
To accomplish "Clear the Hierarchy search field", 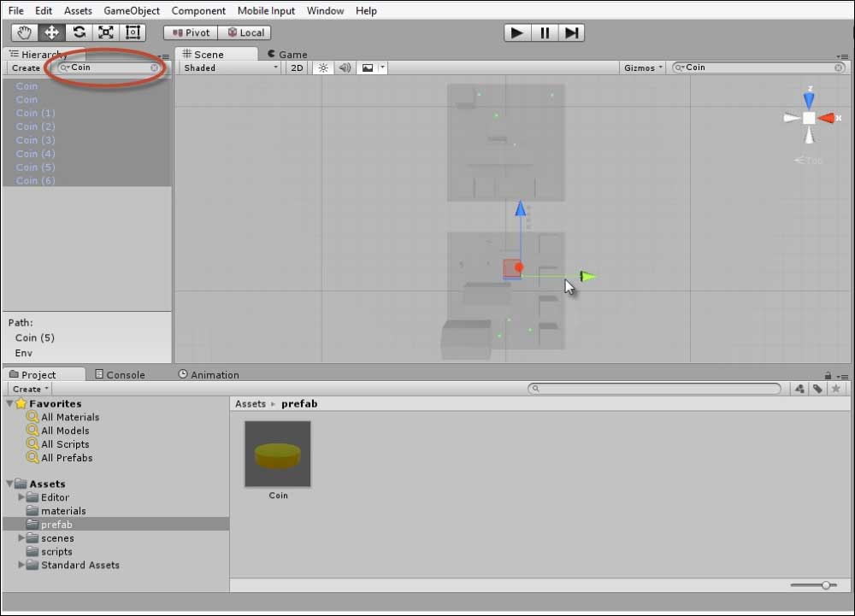I will pos(154,67).
